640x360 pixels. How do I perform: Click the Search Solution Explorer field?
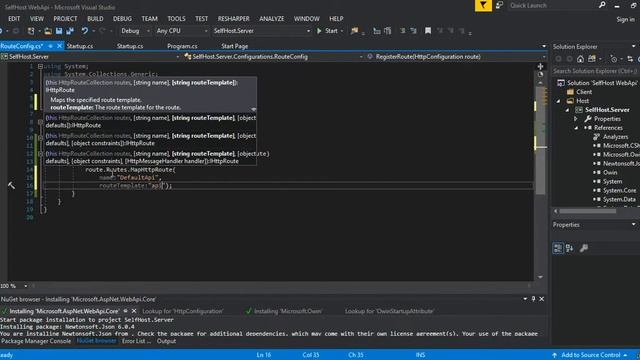pos(595,71)
